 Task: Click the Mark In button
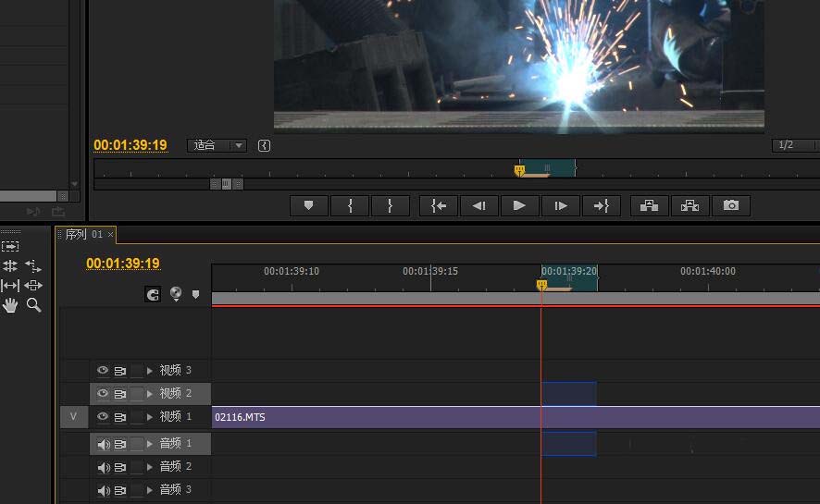tap(350, 206)
